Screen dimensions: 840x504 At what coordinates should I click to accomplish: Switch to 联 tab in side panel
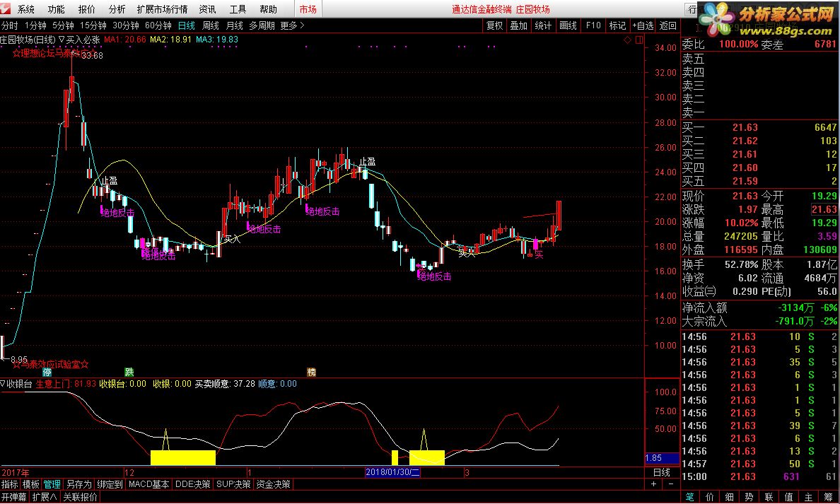[769, 497]
